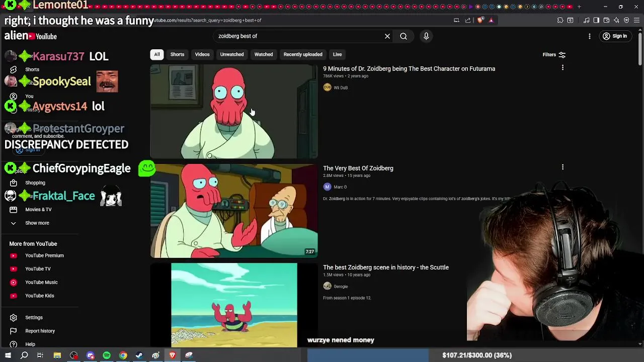Open the Leo AI sparkle icon
Viewport: 644px width, 362px height.
616,20
